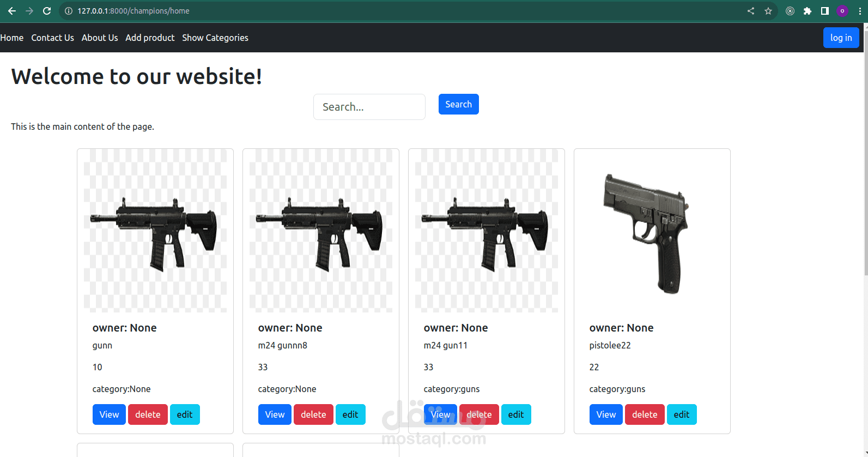This screenshot has width=868, height=457.
Task: Open About Us page
Action: pyautogui.click(x=100, y=38)
